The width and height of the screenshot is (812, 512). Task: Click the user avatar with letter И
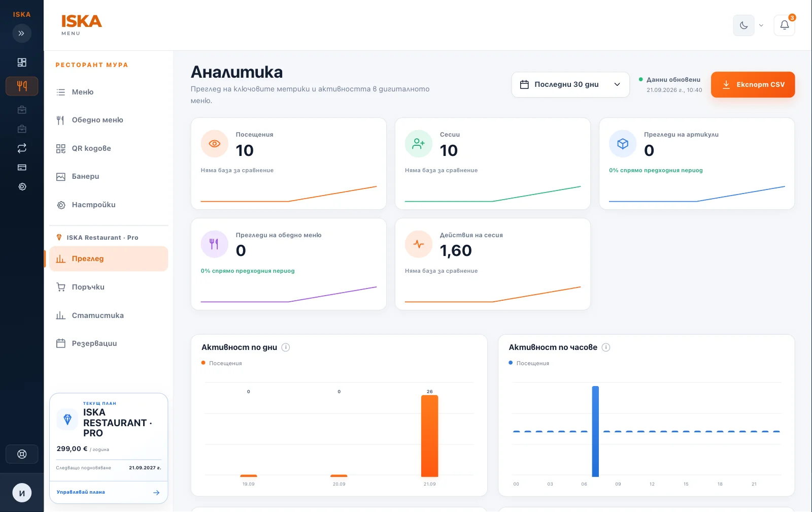(x=22, y=493)
